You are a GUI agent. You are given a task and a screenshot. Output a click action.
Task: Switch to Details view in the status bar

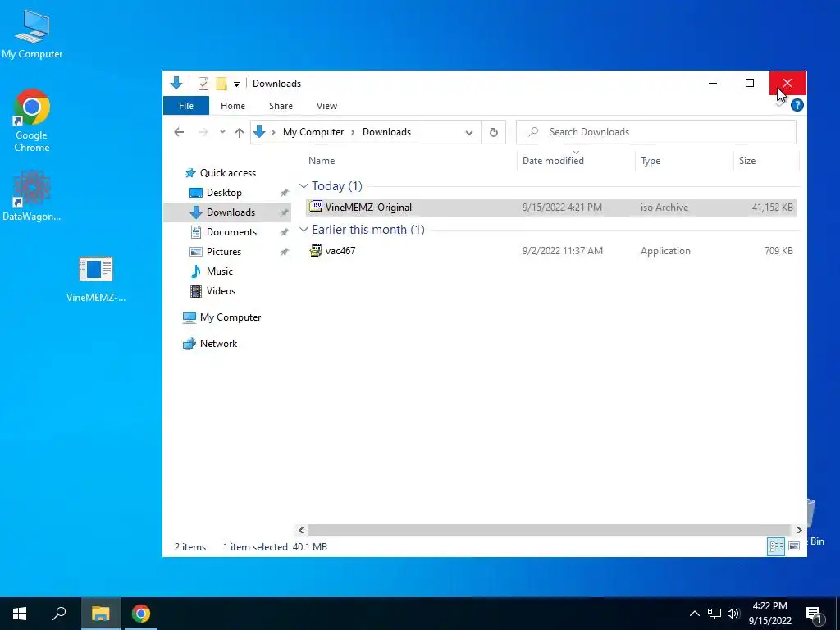pyautogui.click(x=776, y=546)
